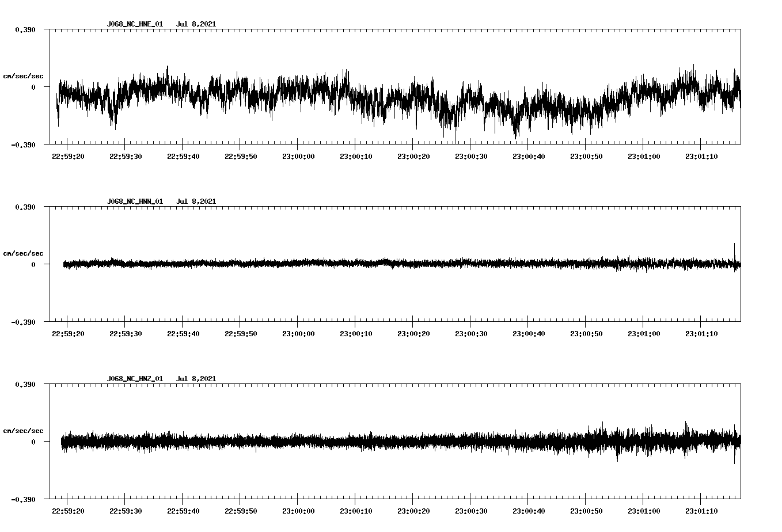Click the 22:59:30 time label under HNE plot
The width and height of the screenshot is (782, 532).
(125, 157)
